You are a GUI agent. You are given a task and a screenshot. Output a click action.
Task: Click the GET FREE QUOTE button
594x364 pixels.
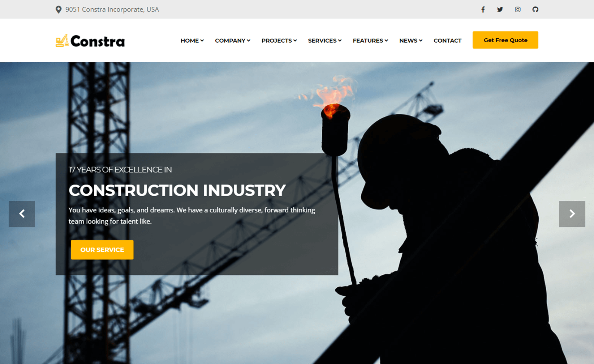505,40
